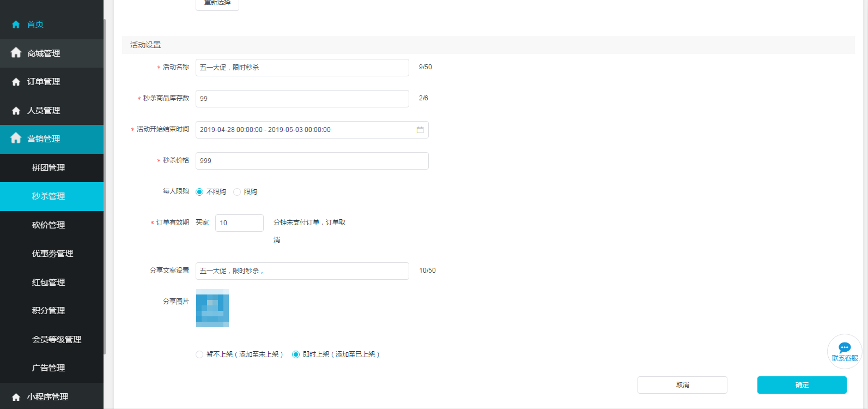Click the house icon next to 订单管理

pos(16,82)
